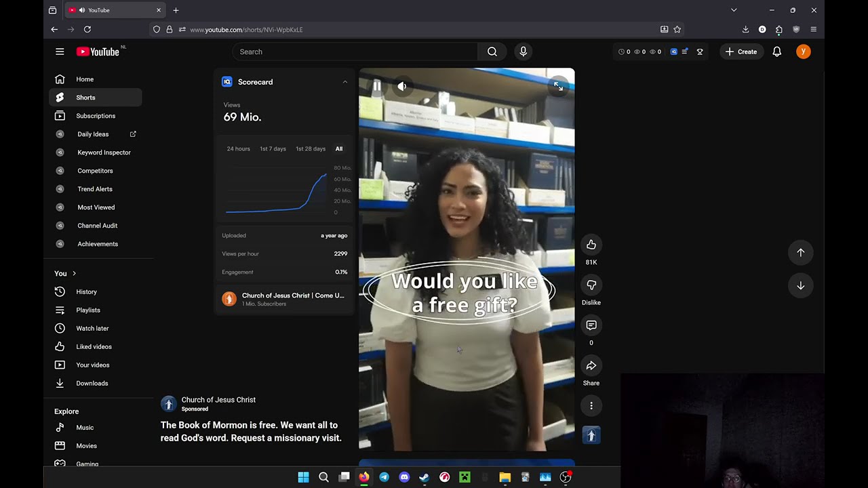868x488 pixels.
Task: Open Downloads in the sidebar
Action: 95,383
